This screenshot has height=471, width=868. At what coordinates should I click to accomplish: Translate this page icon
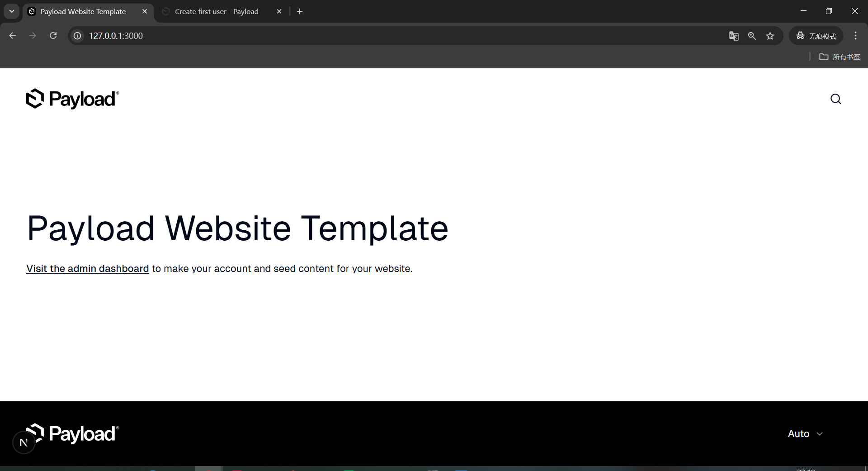[x=734, y=36]
